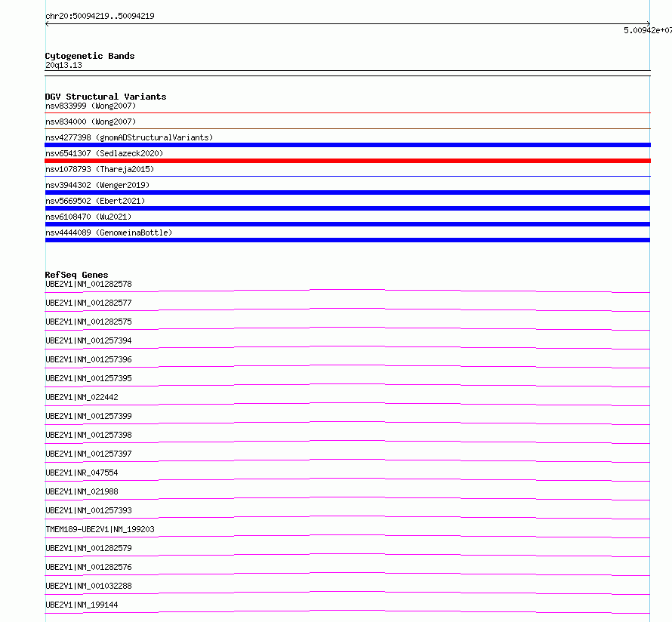The height and width of the screenshot is (622, 672).
Task: Select transcript UBE2V1|NM_001257393
Action: coord(88,510)
